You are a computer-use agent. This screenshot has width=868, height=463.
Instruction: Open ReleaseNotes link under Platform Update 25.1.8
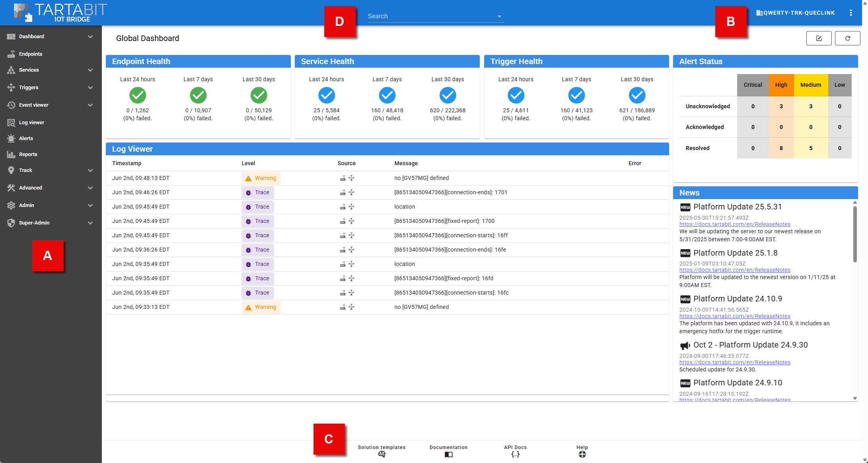tap(735, 270)
